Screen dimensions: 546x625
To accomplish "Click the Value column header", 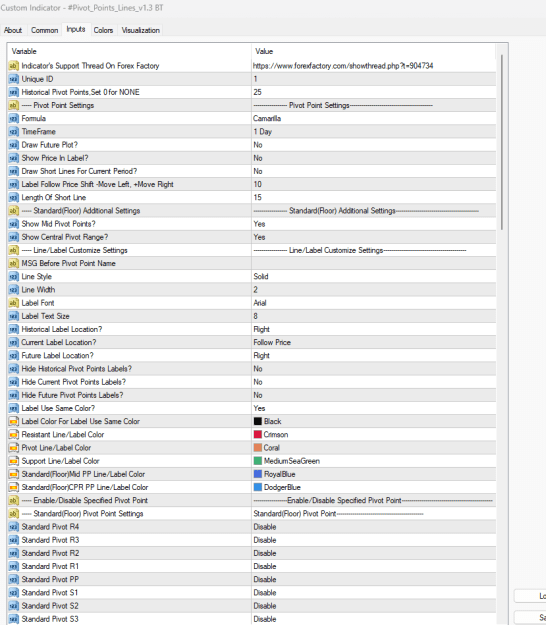I will 374,51.
